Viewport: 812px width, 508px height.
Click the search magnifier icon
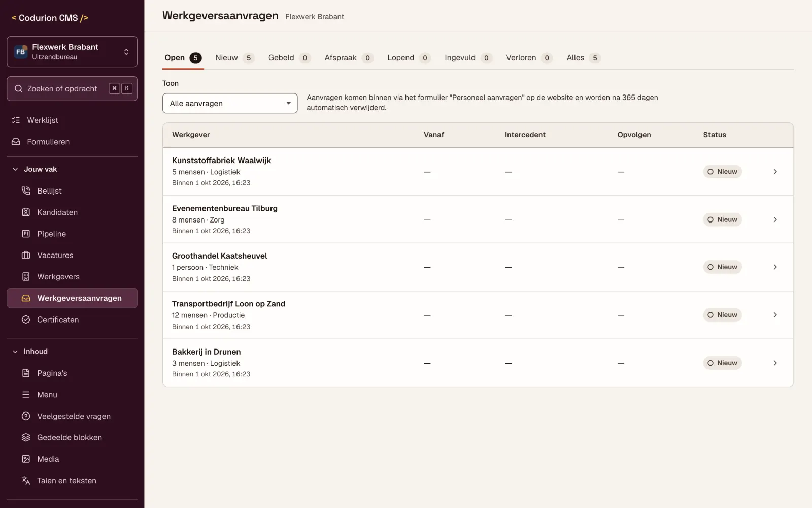(19, 89)
